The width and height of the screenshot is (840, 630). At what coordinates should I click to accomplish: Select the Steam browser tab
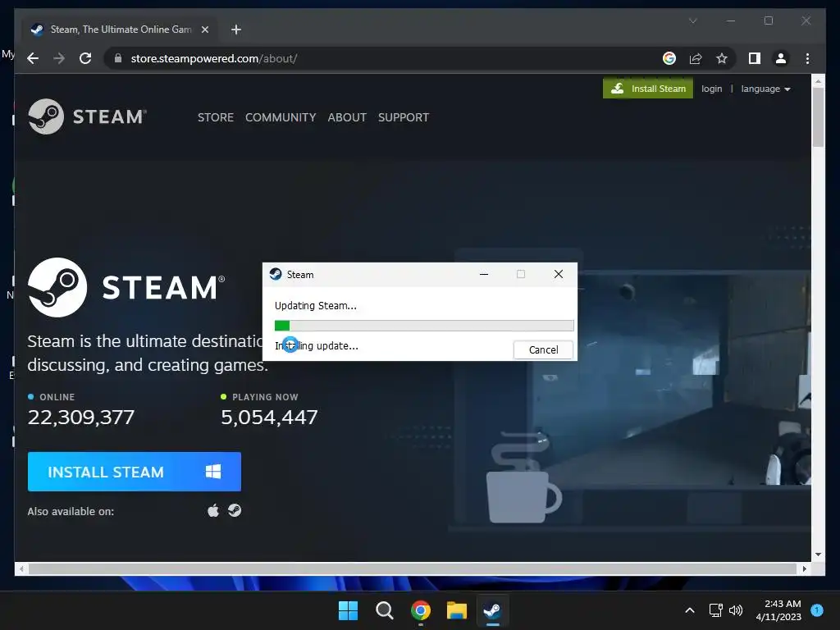(121, 30)
